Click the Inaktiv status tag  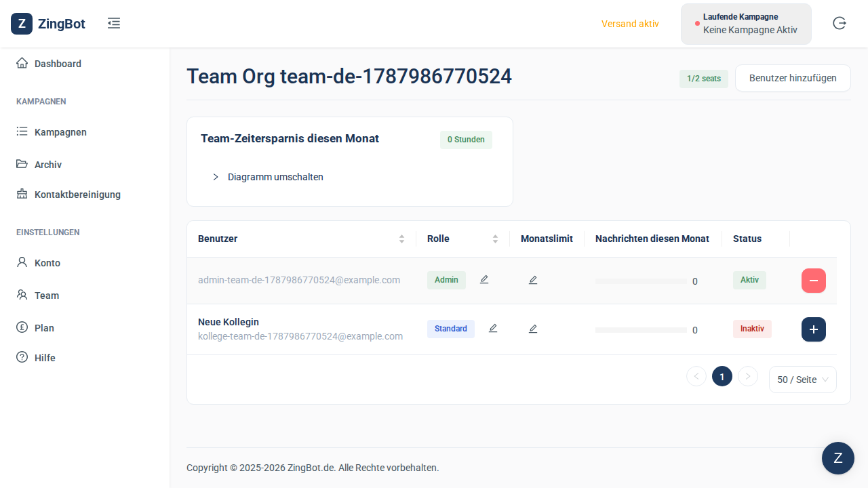tap(752, 329)
